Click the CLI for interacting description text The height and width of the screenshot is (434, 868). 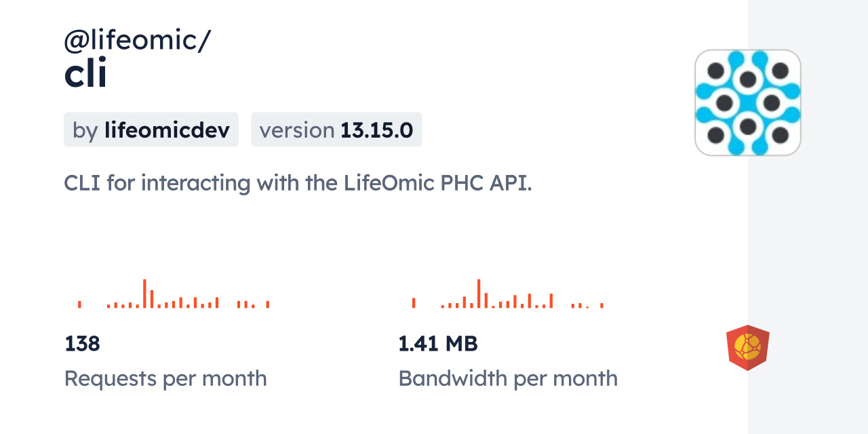(298, 183)
